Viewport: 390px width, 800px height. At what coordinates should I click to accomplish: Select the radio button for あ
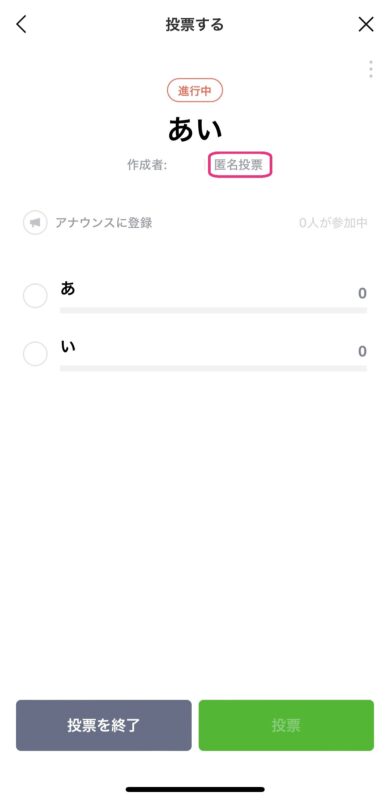click(x=35, y=296)
